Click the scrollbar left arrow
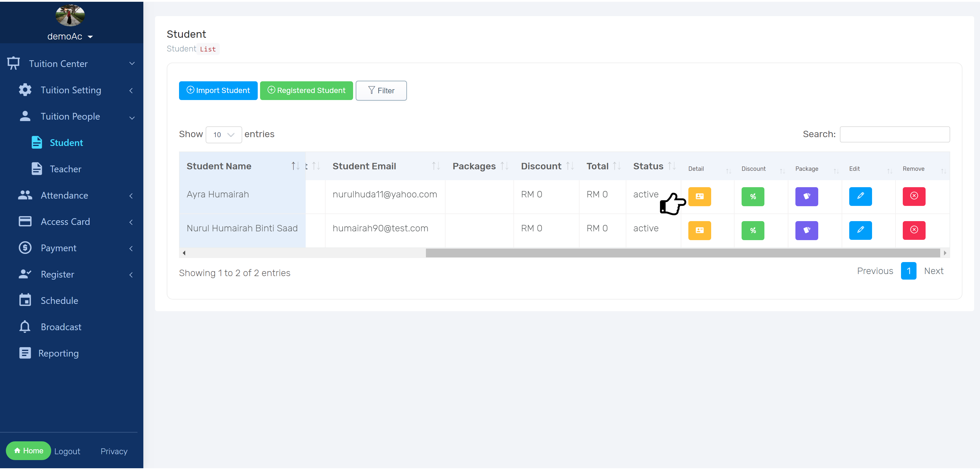Screen dimensions: 980x470 [x=184, y=252]
